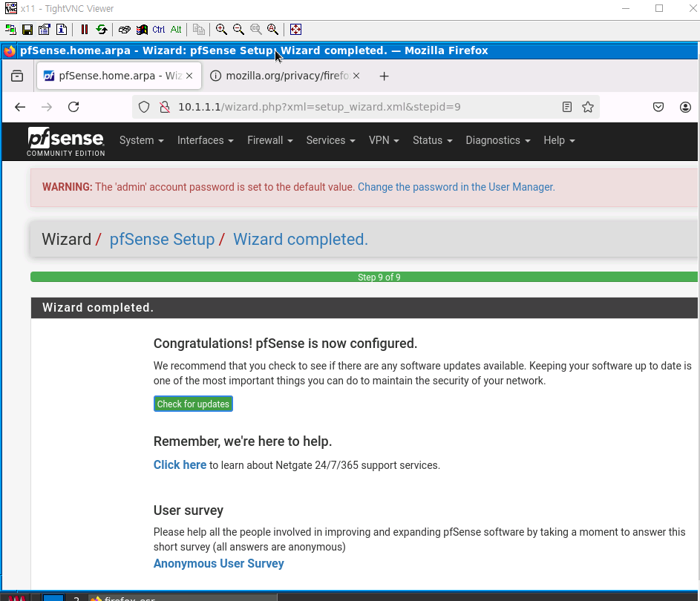Open the Anonymous User Survey link
The width and height of the screenshot is (700, 601).
(x=219, y=563)
